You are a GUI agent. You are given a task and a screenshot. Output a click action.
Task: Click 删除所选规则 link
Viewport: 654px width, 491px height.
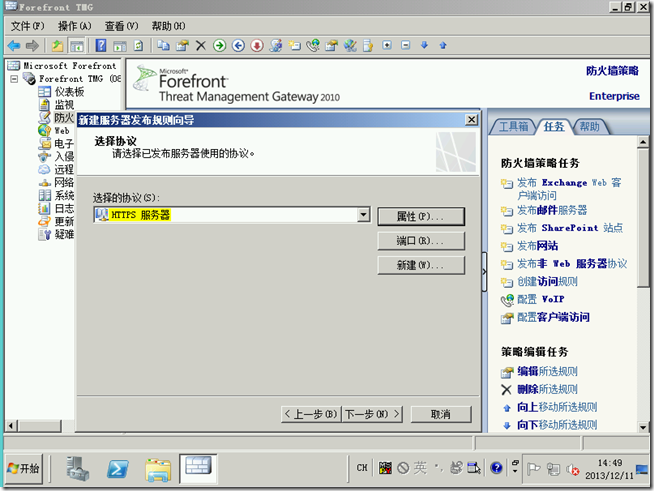pyautogui.click(x=547, y=389)
